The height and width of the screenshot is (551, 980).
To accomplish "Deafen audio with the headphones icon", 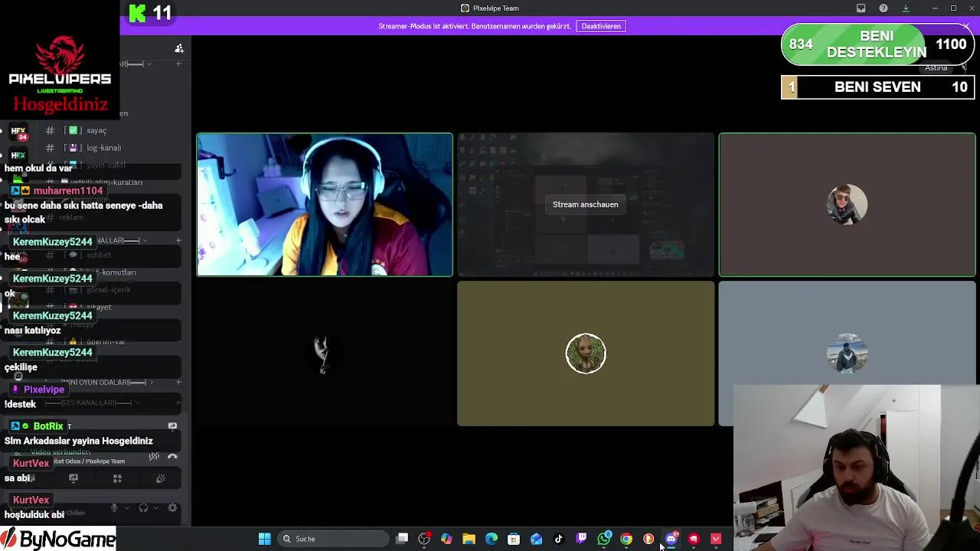I will pos(143,508).
